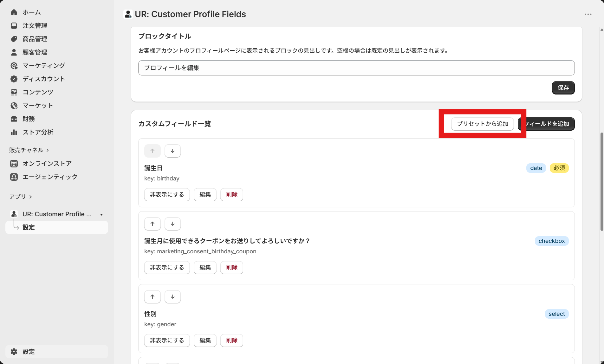Select 設定 sub-item under UR: Customer Profile
604x364 pixels.
tap(57, 227)
